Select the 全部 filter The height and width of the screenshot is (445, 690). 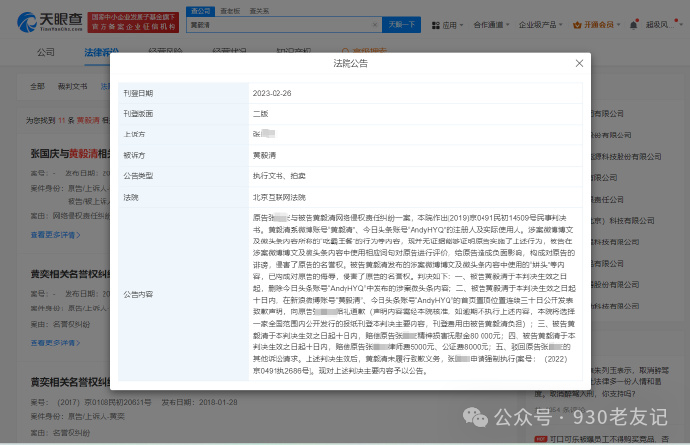pos(37,86)
